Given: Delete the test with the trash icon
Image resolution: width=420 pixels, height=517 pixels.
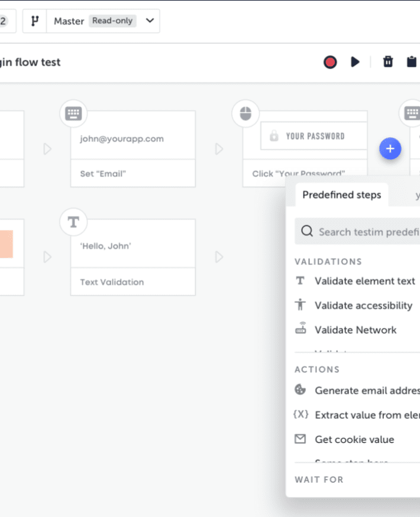Looking at the screenshot, I should coord(387,62).
